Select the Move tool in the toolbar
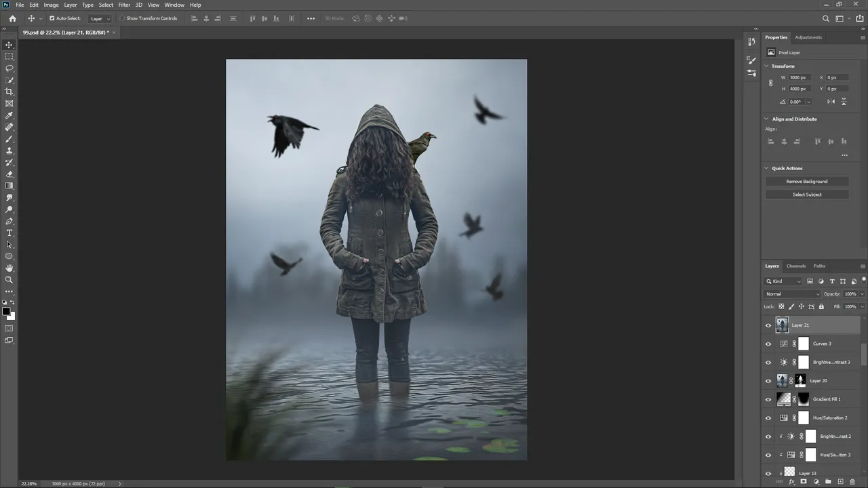 coord(9,45)
